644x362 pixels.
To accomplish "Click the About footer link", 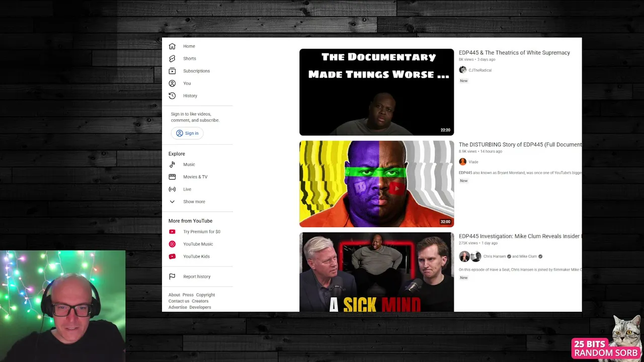I will click(174, 295).
